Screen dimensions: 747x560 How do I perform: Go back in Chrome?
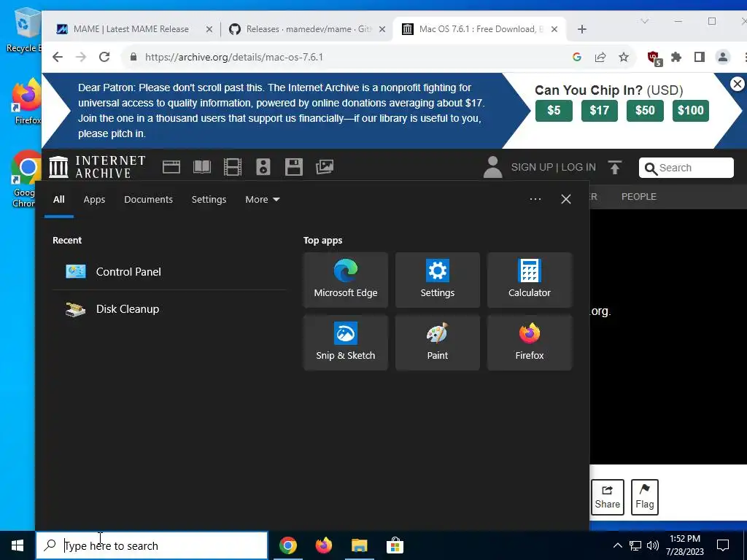[58, 57]
